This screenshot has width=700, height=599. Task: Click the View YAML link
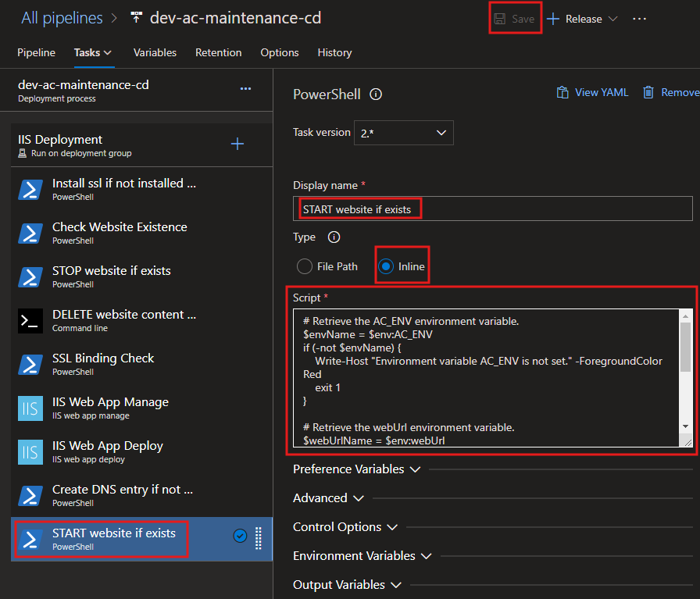coord(602,92)
